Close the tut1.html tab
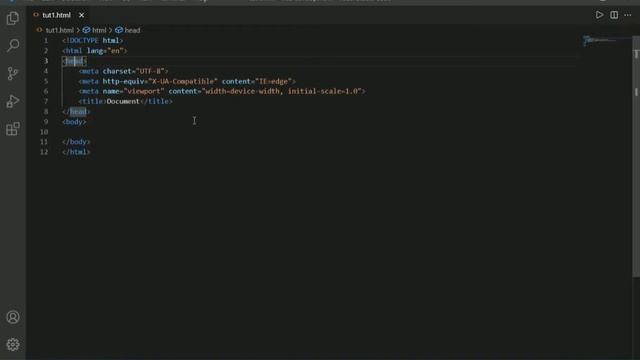 [x=81, y=15]
